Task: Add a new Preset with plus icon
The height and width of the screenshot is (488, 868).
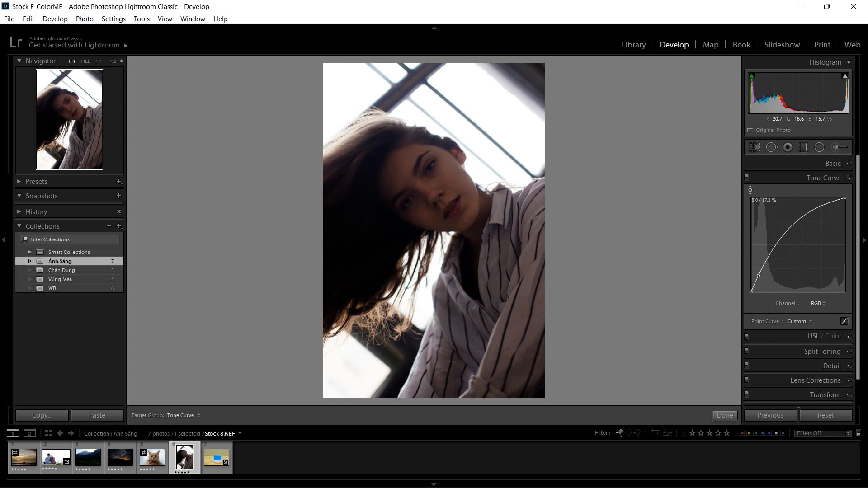Action: click(x=119, y=181)
